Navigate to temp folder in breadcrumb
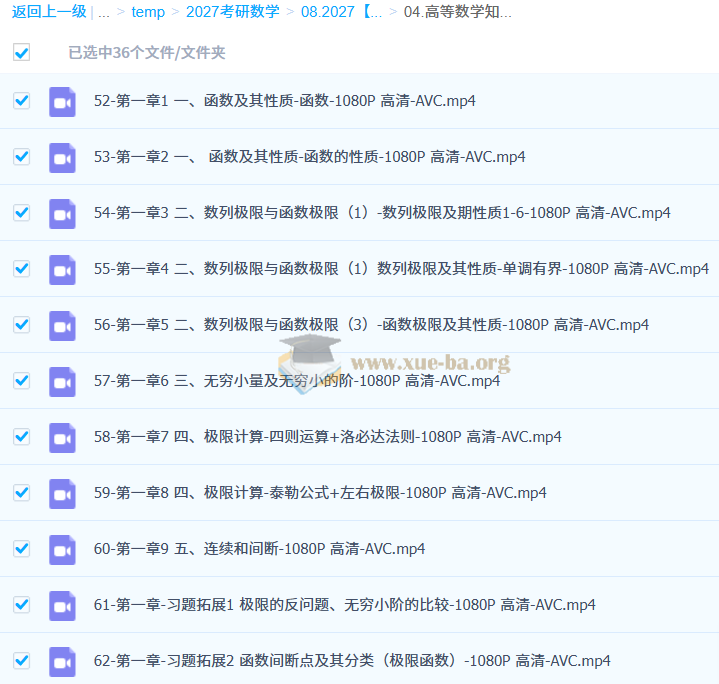 point(147,12)
